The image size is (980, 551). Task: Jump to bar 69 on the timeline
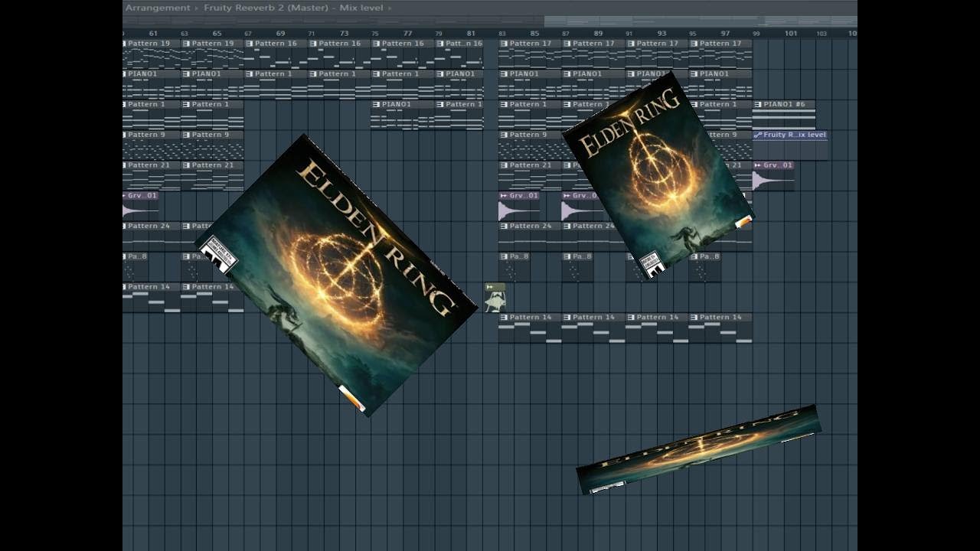(281, 34)
